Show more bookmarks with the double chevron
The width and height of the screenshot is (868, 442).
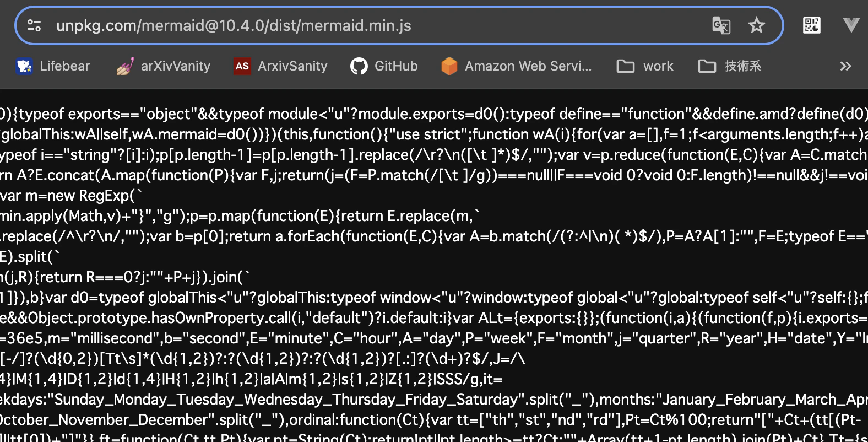pyautogui.click(x=845, y=66)
